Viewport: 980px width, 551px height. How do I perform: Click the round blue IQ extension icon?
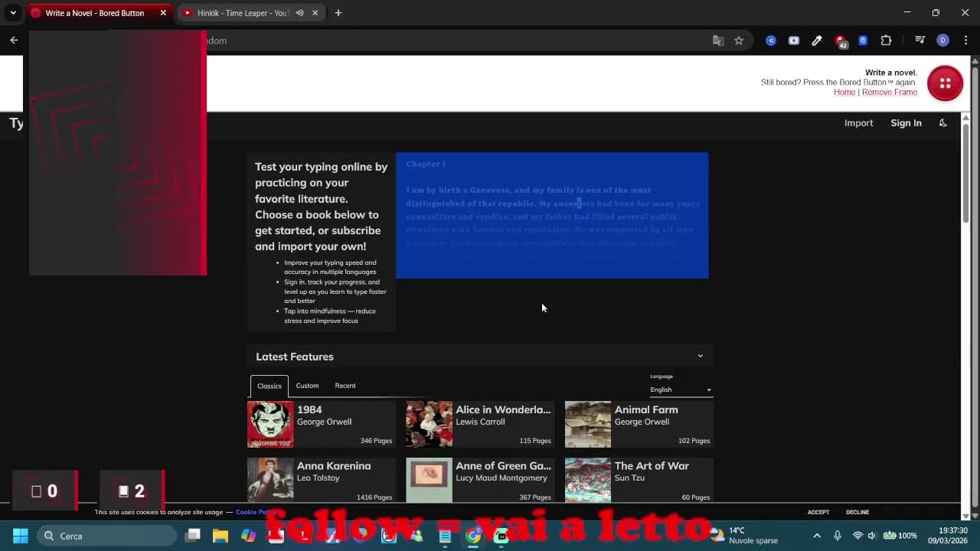[x=771, y=41]
